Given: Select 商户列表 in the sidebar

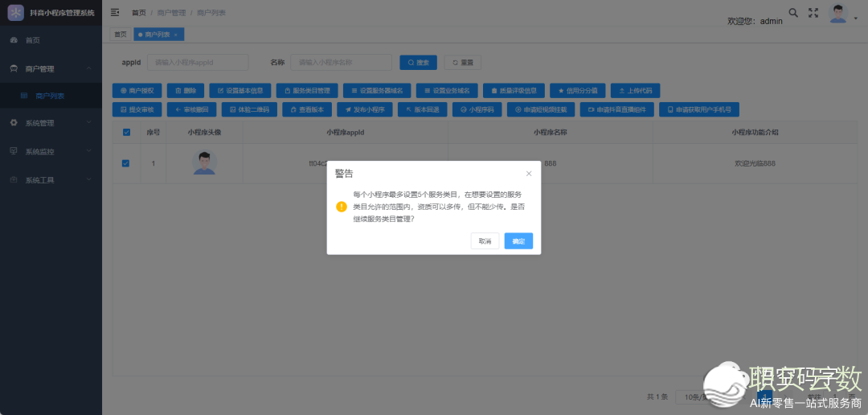Looking at the screenshot, I should [x=51, y=96].
